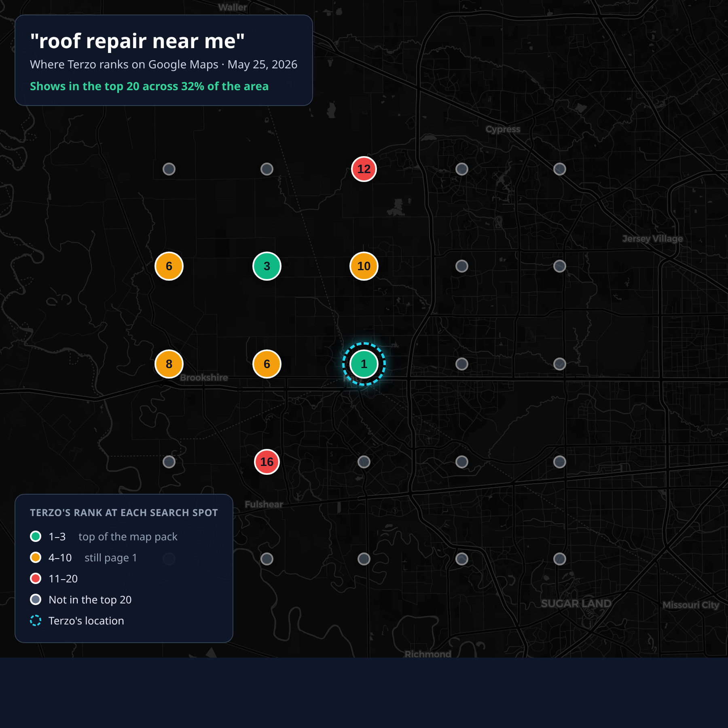This screenshot has width=728, height=728.
Task: Click 'still page 1' legend text
Action: click(x=111, y=558)
